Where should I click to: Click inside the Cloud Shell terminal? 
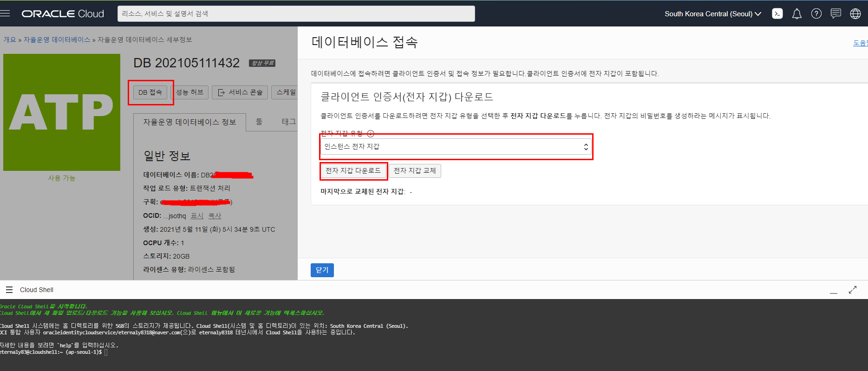[434, 335]
